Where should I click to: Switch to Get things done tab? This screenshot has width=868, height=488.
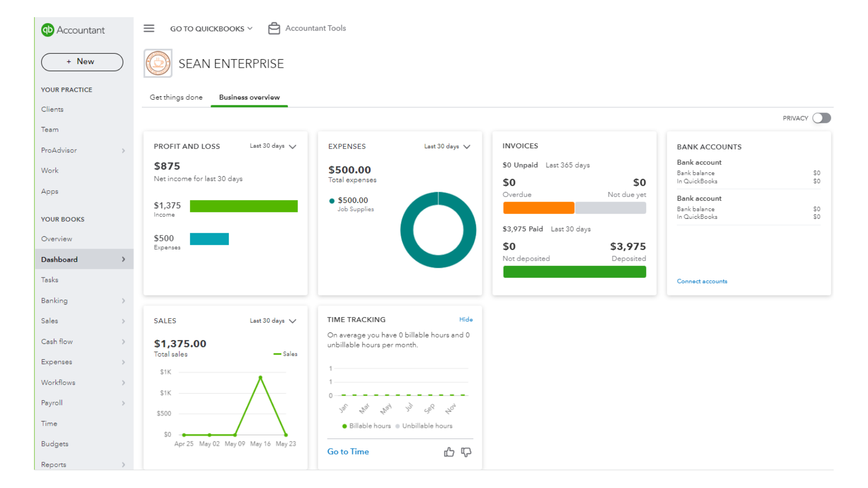pyautogui.click(x=176, y=97)
